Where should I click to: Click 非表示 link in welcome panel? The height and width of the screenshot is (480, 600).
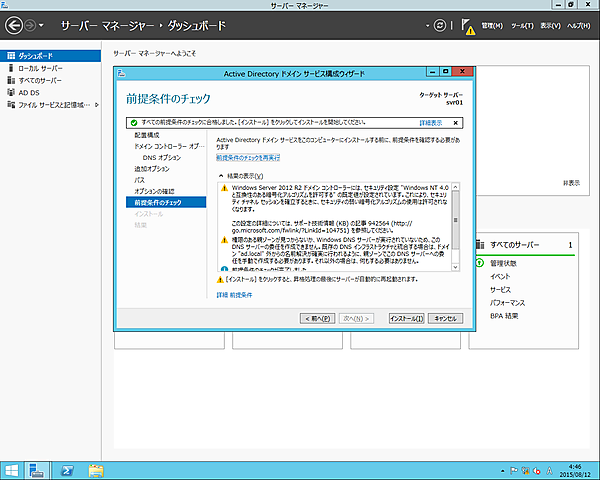[571, 183]
